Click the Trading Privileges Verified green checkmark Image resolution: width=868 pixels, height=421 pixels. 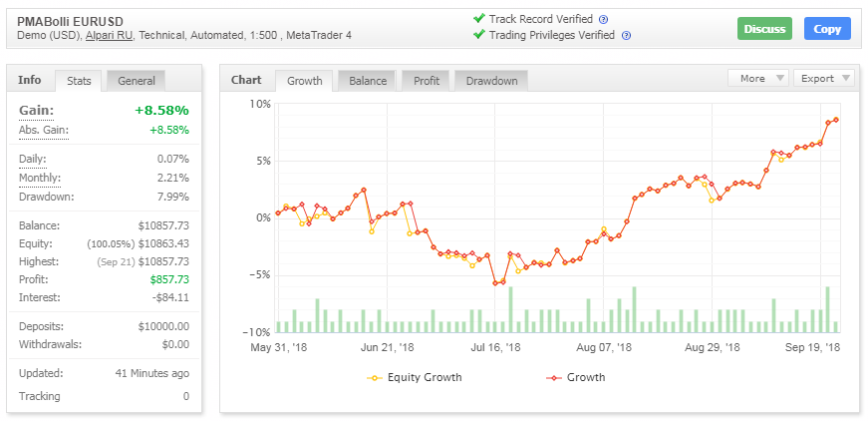coord(479,35)
